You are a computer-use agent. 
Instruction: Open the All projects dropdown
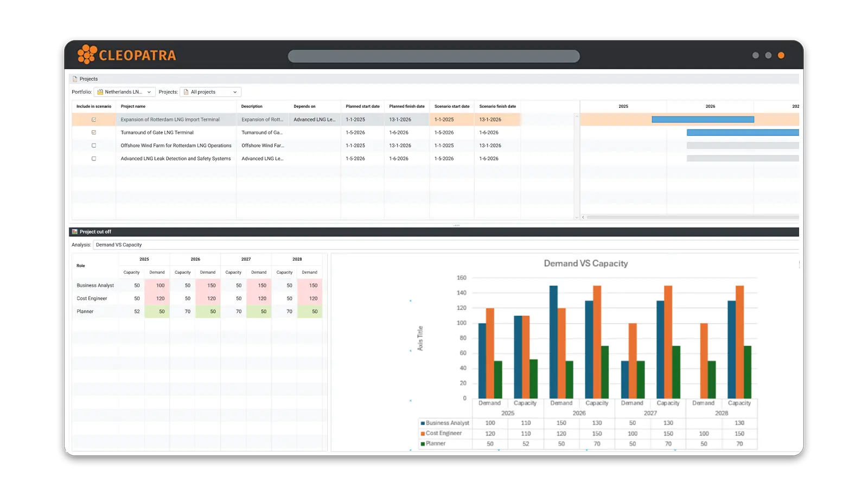[235, 92]
